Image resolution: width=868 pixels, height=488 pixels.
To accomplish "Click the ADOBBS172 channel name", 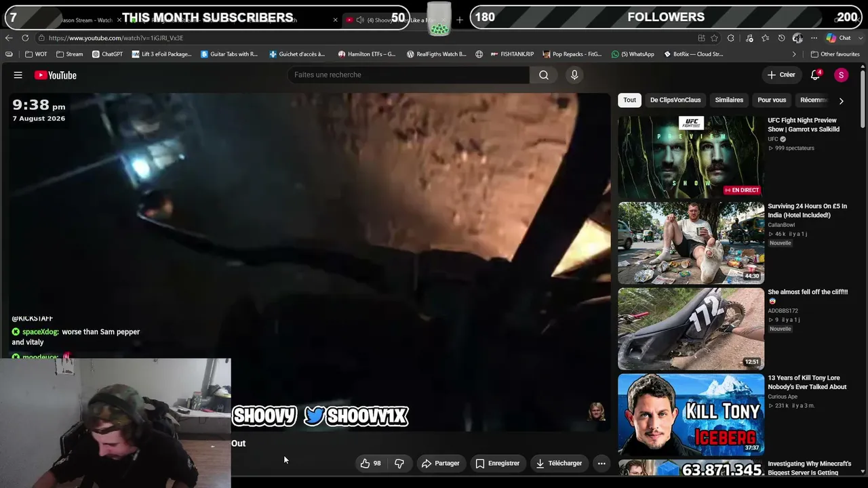I will tap(783, 311).
